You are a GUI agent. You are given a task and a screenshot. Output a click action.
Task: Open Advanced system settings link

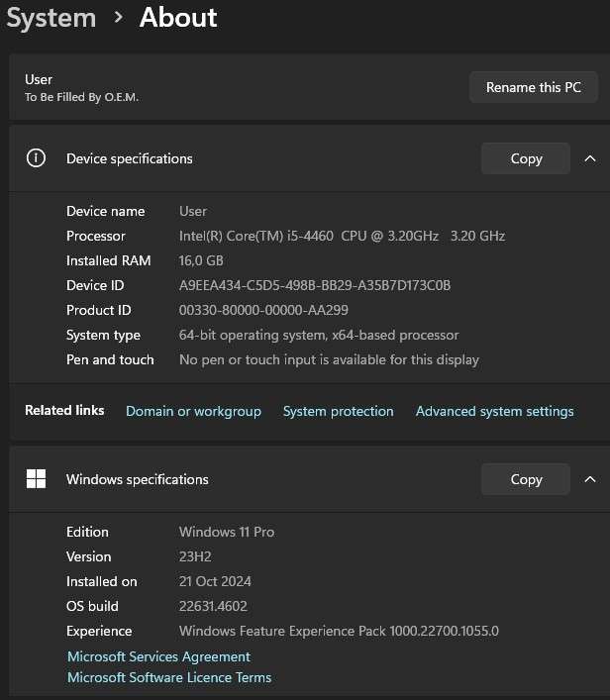[x=494, y=411]
